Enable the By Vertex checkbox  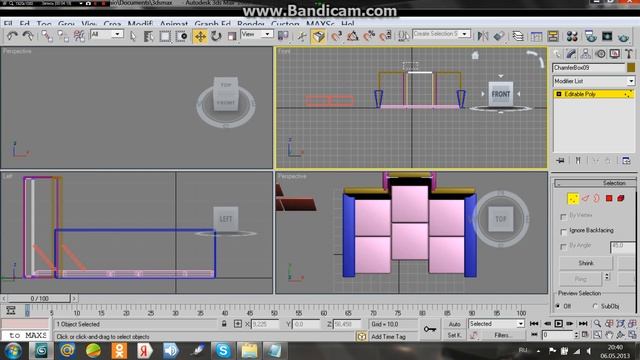click(564, 216)
